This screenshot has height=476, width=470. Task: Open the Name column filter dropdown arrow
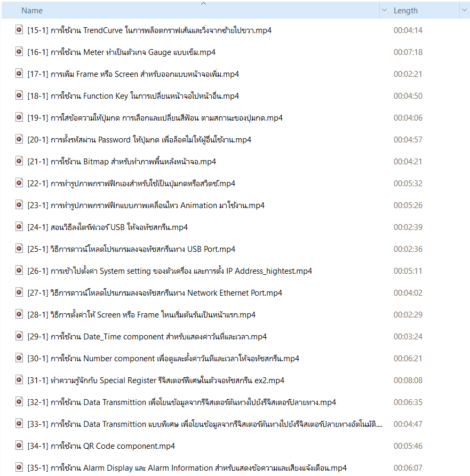(384, 11)
